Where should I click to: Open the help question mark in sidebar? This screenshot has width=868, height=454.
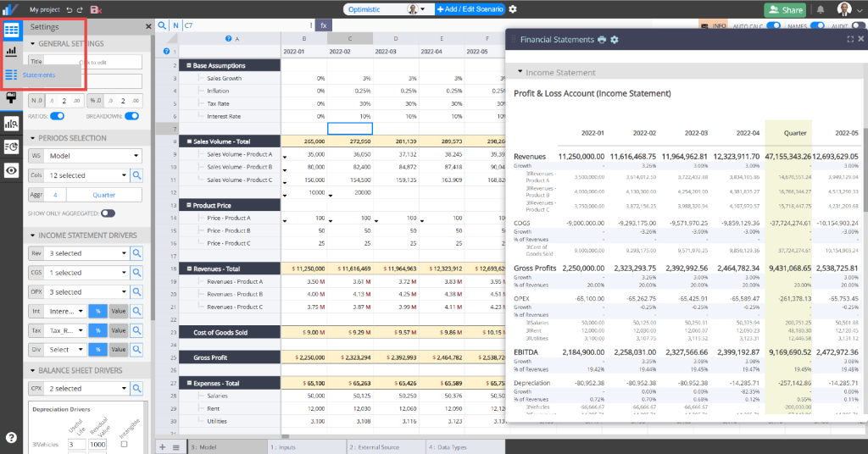[x=11, y=437]
